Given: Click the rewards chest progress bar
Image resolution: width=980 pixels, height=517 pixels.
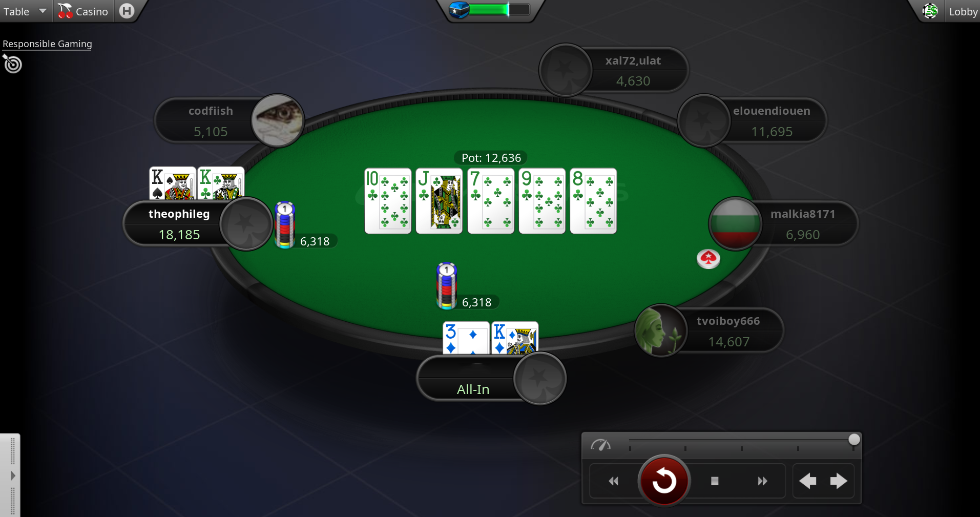Looking at the screenshot, I should click(x=489, y=10).
